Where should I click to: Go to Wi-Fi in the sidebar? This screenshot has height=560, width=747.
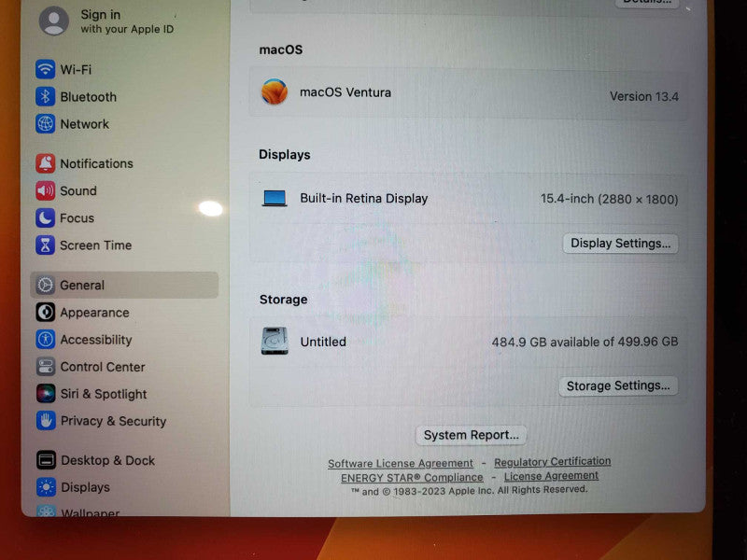pos(76,69)
